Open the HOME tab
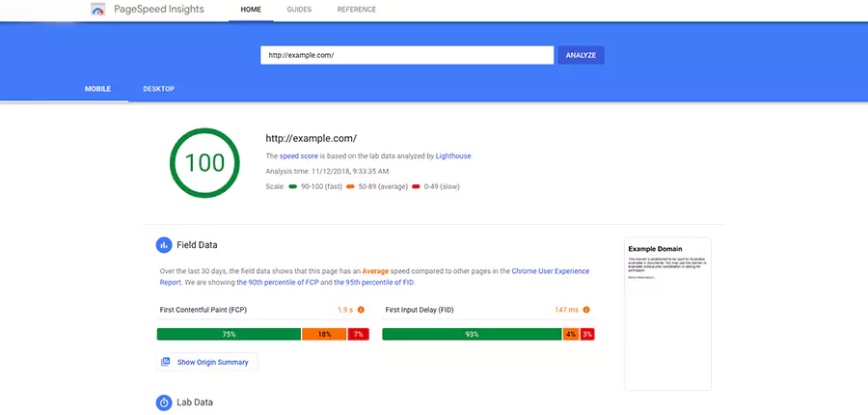The width and height of the screenshot is (868, 415). pyautogui.click(x=251, y=10)
